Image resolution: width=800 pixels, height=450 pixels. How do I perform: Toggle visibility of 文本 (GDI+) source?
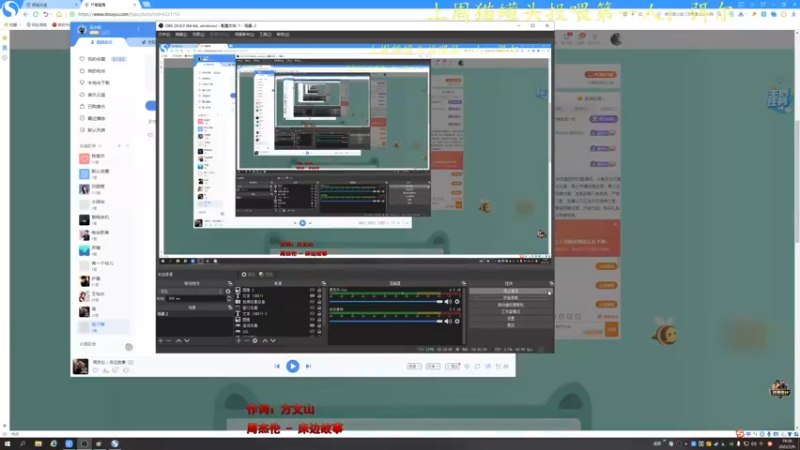pos(312,296)
